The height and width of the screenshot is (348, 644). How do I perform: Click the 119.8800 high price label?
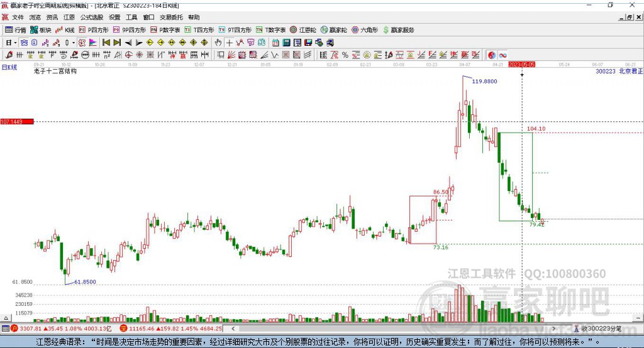485,81
